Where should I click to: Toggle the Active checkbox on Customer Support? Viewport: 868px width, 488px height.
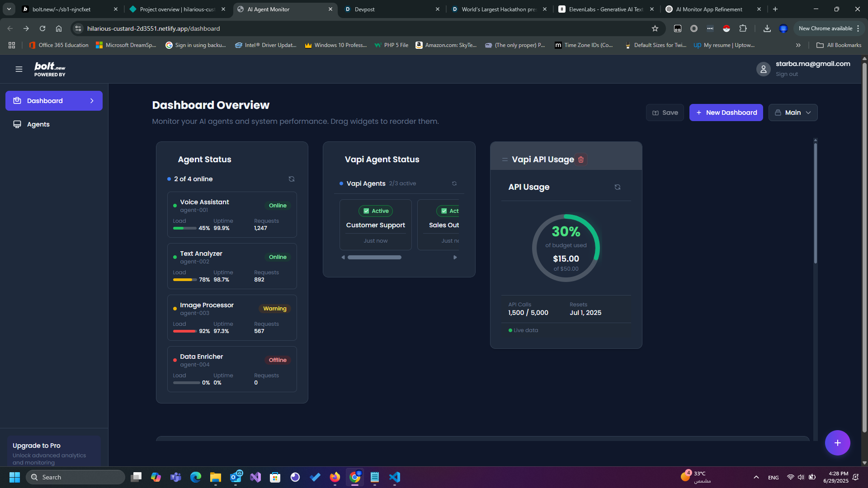click(x=366, y=211)
